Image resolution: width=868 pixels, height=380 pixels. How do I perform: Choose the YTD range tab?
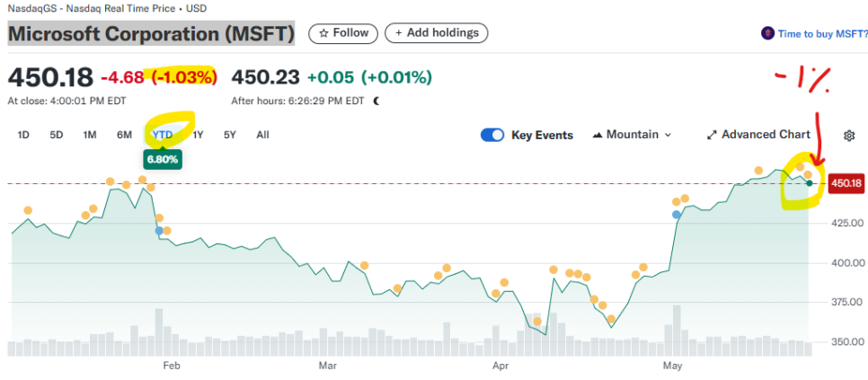point(163,135)
